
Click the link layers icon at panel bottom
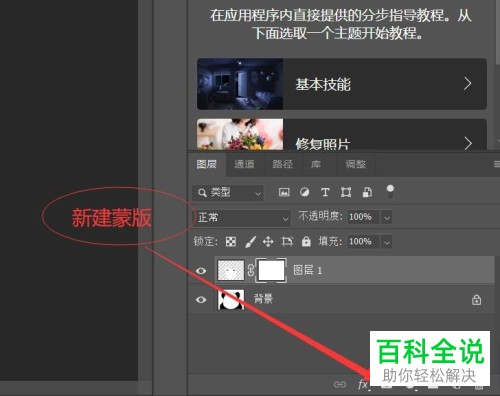tap(340, 385)
